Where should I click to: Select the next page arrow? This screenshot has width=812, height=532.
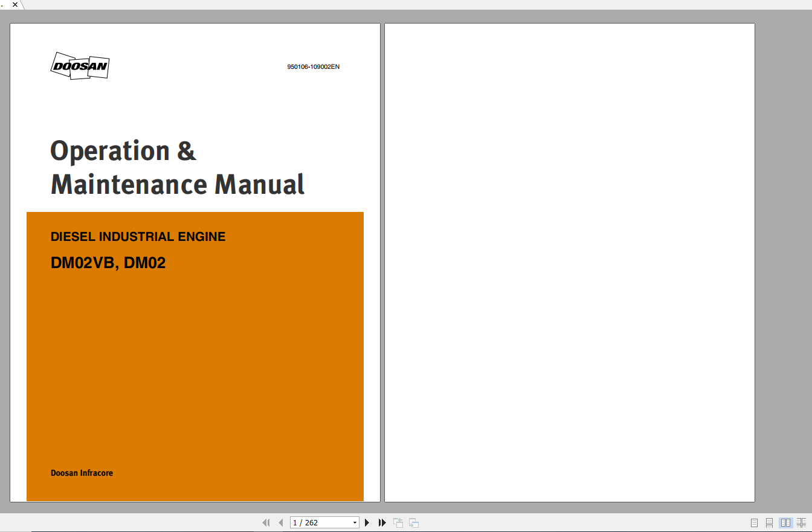[367, 522]
